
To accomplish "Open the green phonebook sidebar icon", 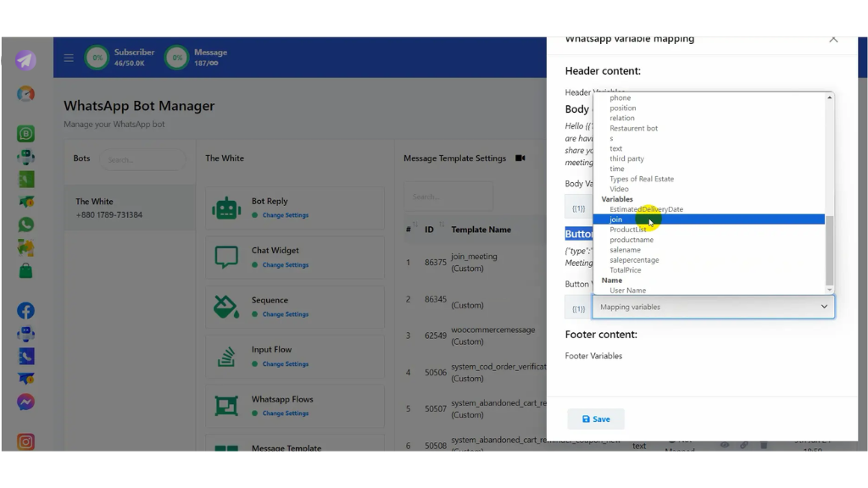I will point(25,180).
